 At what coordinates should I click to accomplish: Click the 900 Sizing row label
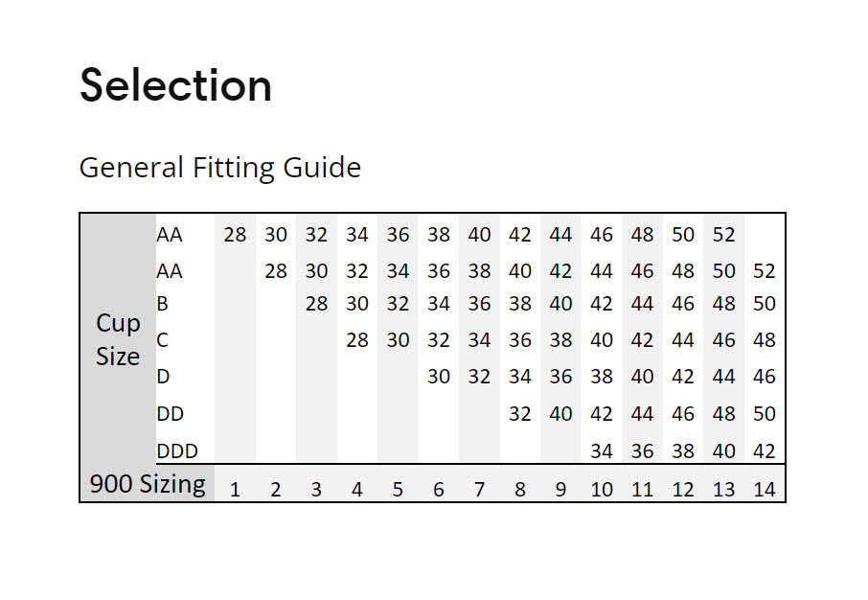coord(148,484)
